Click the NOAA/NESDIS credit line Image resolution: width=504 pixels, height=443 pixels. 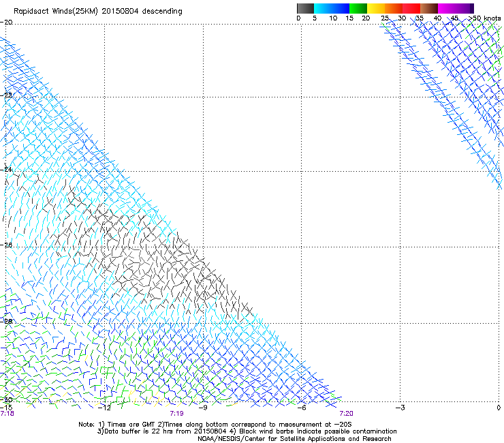pyautogui.click(x=294, y=439)
